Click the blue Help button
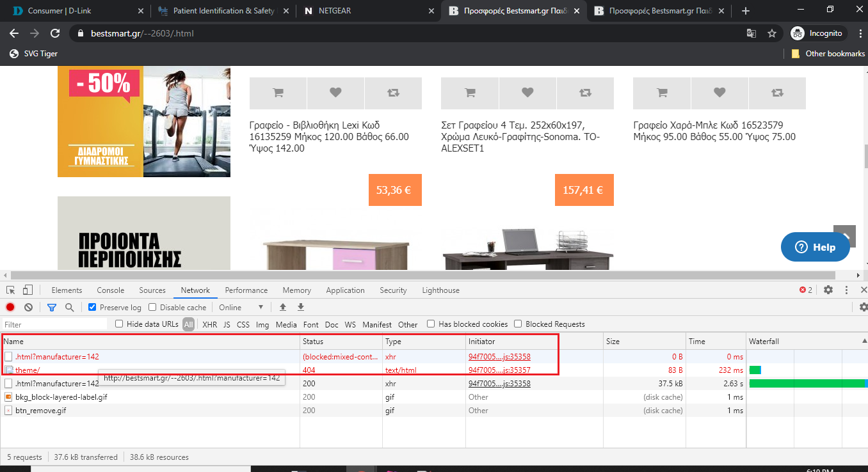This screenshot has width=868, height=472. (x=815, y=248)
